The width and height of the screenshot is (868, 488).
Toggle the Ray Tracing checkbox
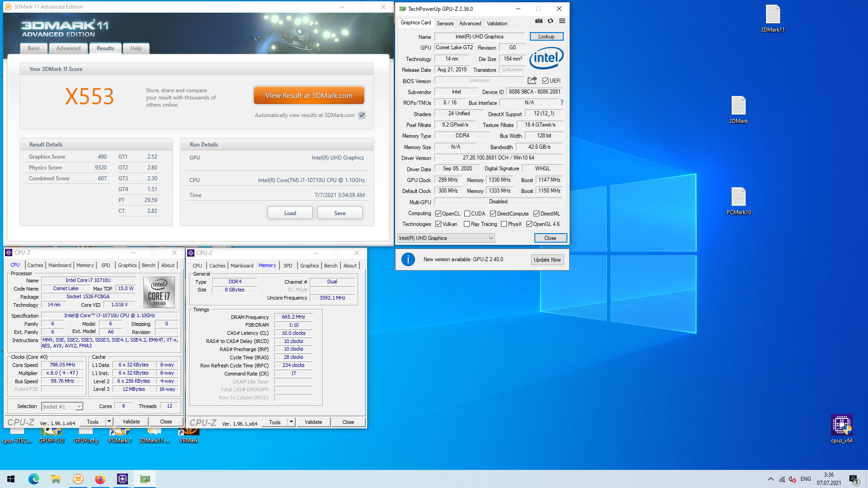(x=467, y=224)
